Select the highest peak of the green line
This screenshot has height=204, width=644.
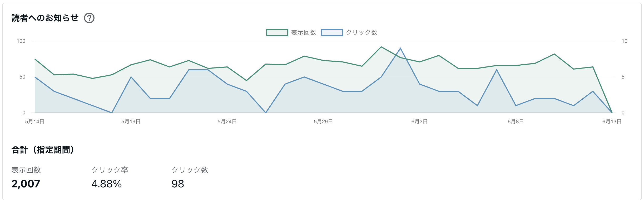(x=381, y=47)
